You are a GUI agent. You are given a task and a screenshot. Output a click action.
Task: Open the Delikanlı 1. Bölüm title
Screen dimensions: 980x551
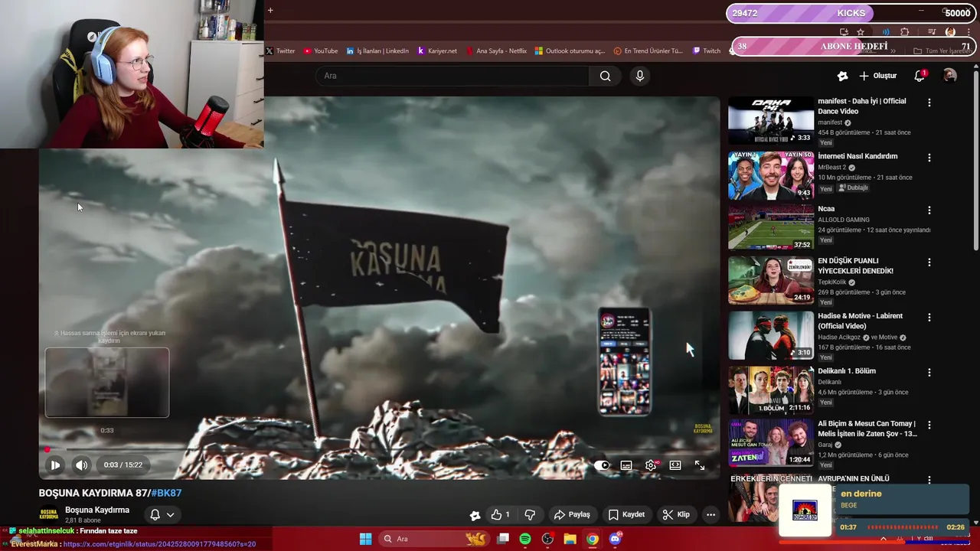[847, 371]
